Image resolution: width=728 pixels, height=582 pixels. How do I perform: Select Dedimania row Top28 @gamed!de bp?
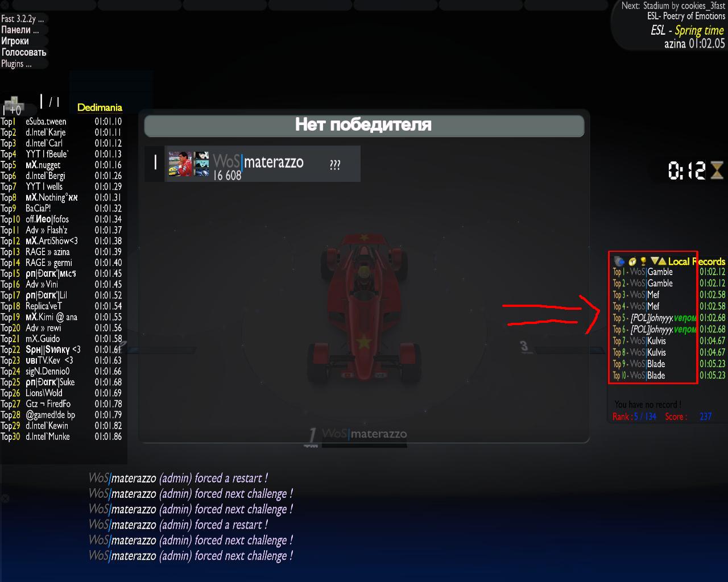(x=61, y=415)
